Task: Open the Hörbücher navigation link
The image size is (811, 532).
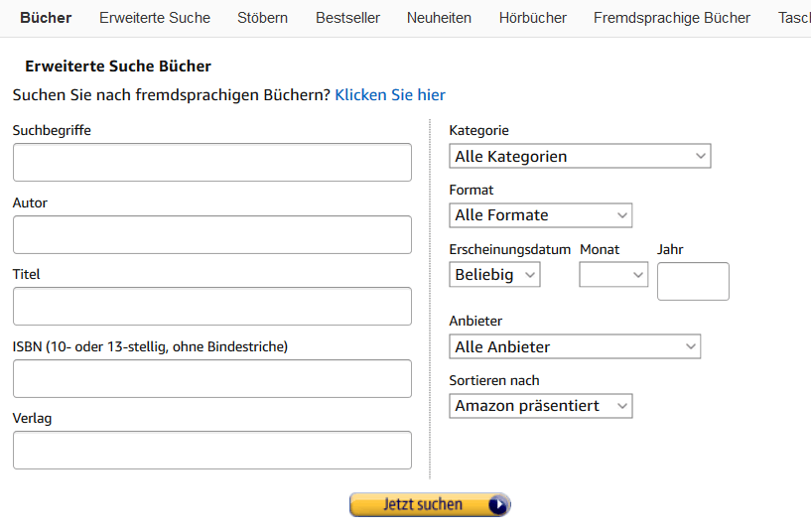Action: point(533,18)
